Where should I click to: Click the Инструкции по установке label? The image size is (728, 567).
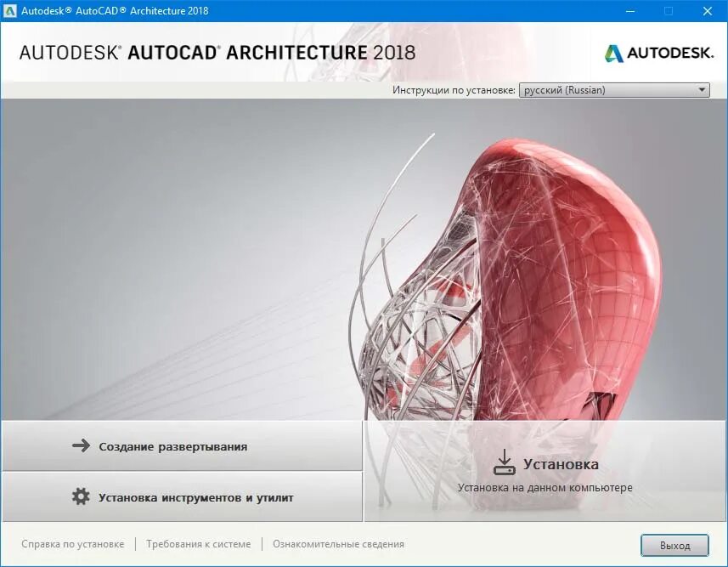coord(454,90)
